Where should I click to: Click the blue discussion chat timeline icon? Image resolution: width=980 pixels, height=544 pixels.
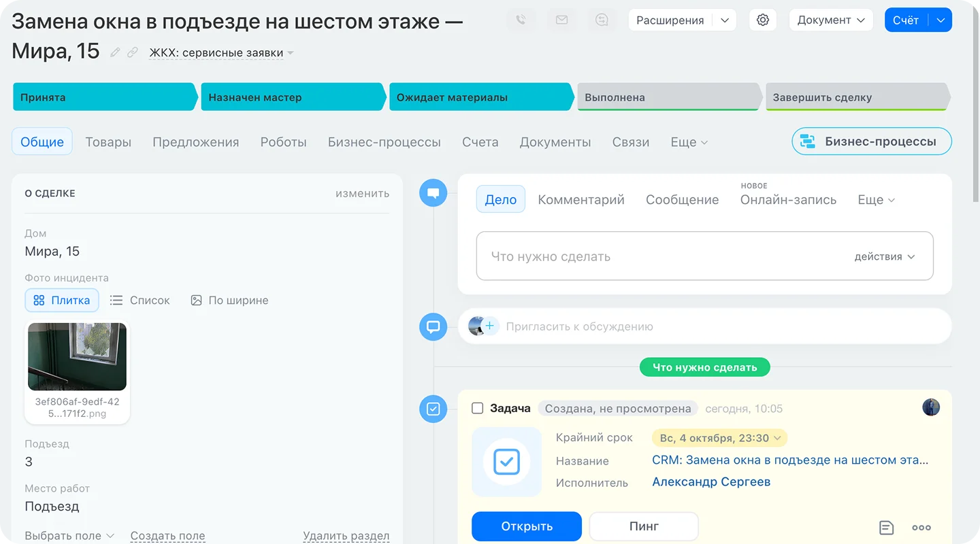click(433, 327)
